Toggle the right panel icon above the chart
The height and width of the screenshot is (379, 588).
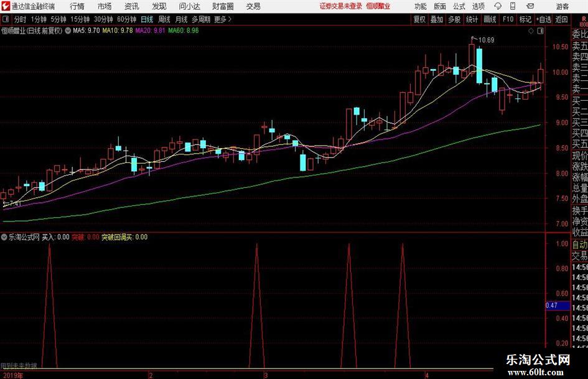[540, 31]
